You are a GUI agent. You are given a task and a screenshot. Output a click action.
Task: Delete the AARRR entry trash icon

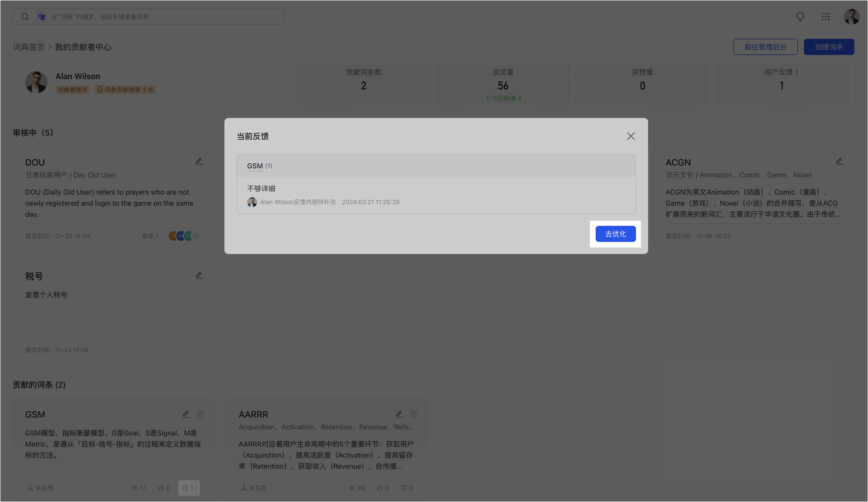click(414, 414)
